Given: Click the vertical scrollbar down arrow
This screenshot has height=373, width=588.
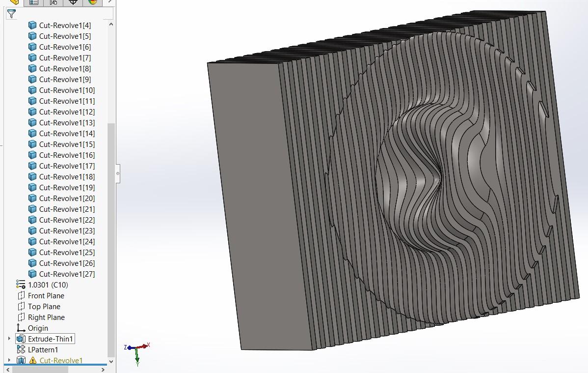Looking at the screenshot, I should click(x=111, y=361).
